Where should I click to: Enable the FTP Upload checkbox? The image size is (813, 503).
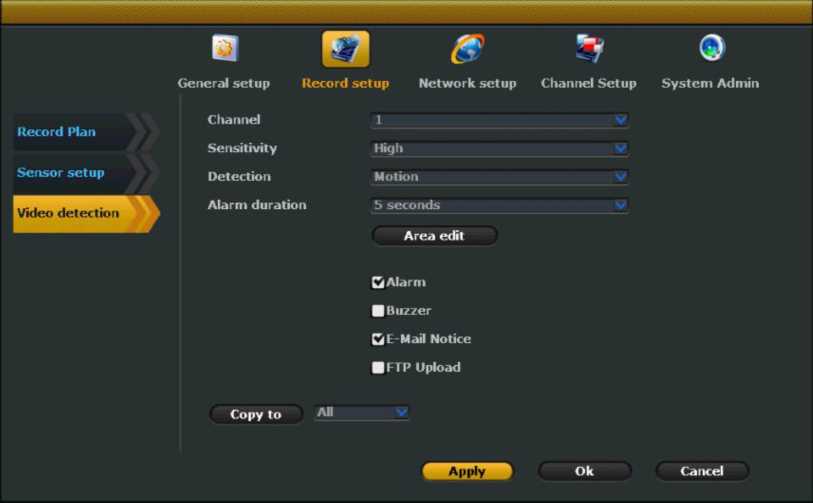pyautogui.click(x=378, y=367)
